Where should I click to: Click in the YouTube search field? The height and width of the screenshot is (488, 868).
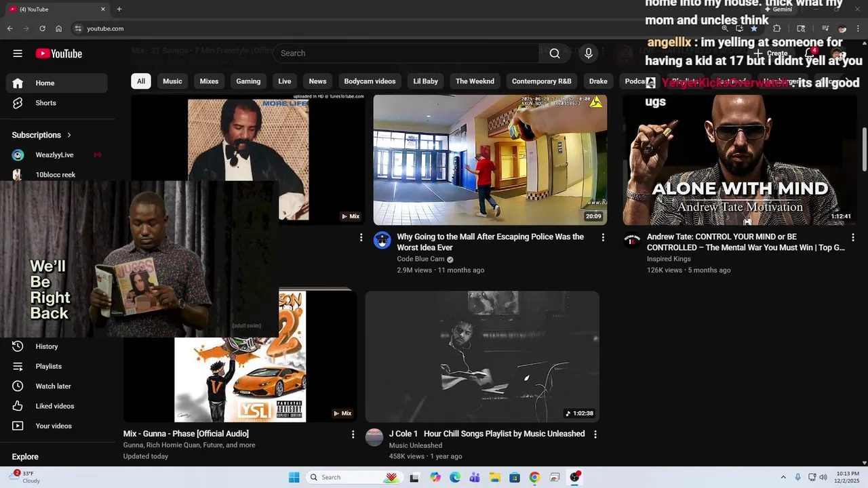pos(407,53)
